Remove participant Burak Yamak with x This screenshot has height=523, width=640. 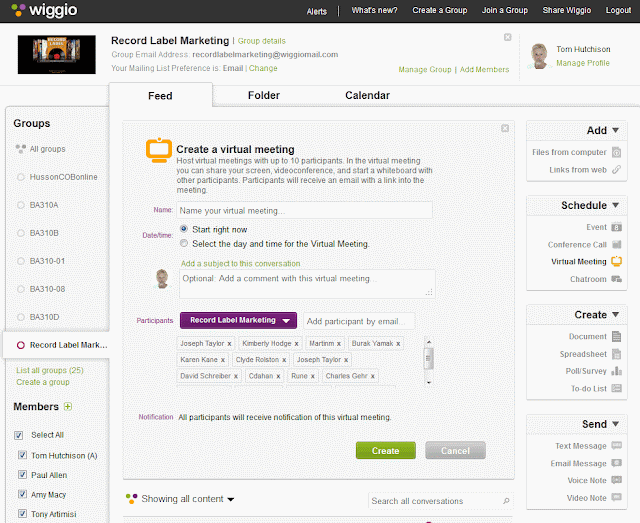coord(398,344)
